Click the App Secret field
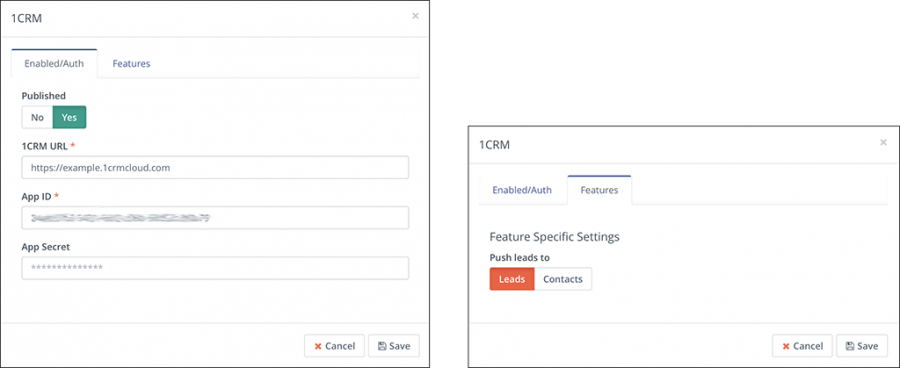Image resolution: width=900 pixels, height=368 pixels. pos(215,268)
